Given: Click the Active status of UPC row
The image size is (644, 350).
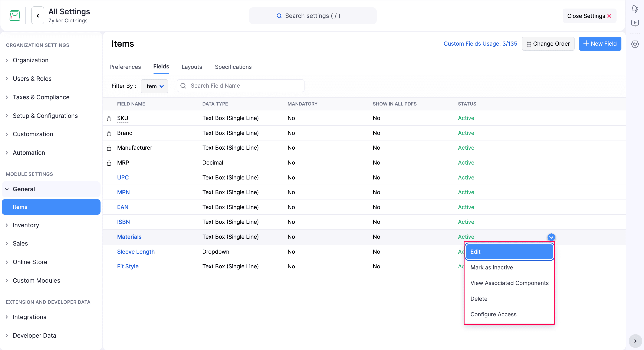Looking at the screenshot, I should pos(466,178).
